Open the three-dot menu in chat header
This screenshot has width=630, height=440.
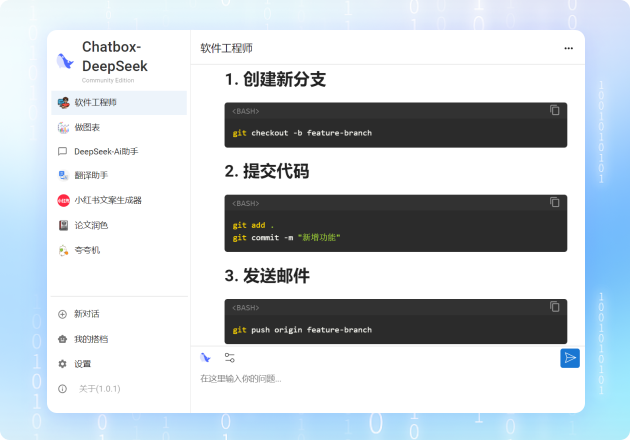569,48
